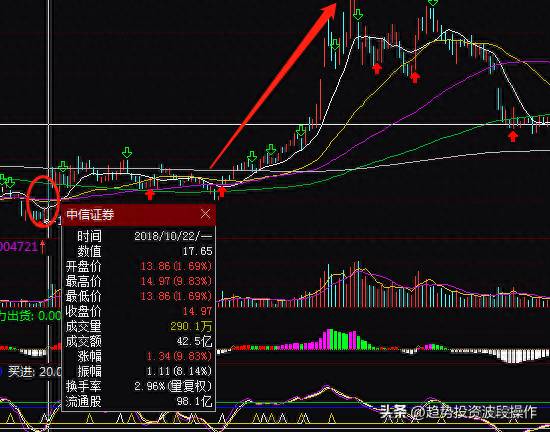The image size is (550, 432).
Task: Click the 42.5亿 turnover value
Action: [194, 341]
